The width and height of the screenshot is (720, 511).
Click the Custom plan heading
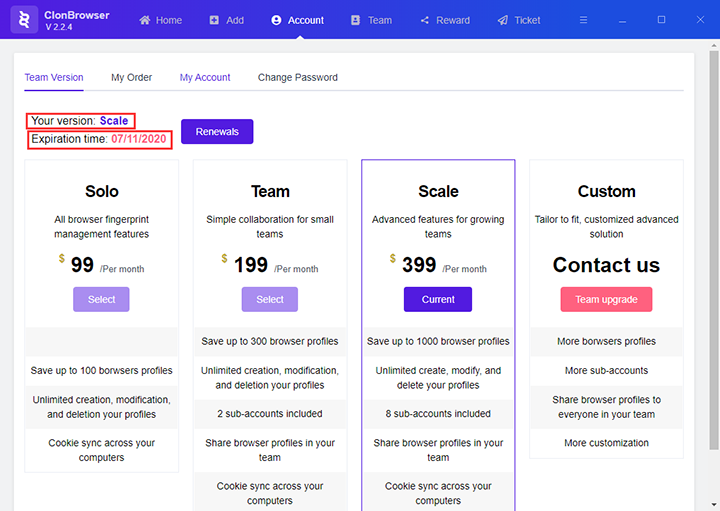click(607, 191)
